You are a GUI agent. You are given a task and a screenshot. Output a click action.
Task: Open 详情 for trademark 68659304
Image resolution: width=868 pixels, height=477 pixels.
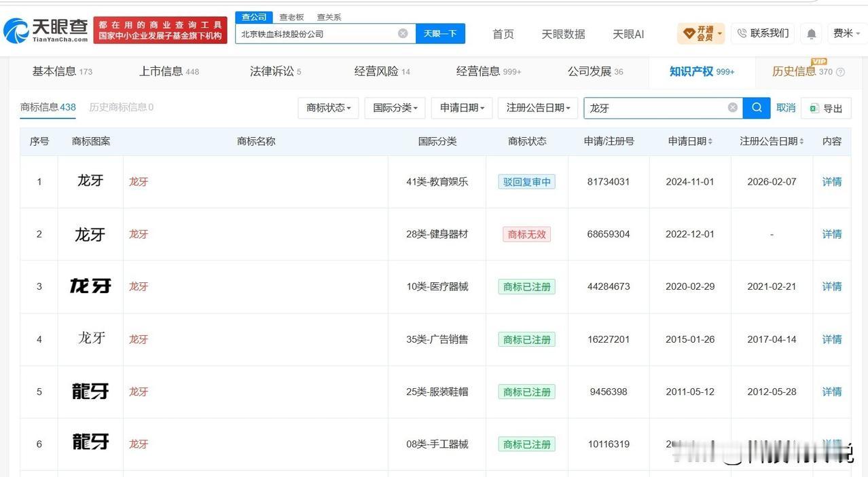pyautogui.click(x=832, y=234)
